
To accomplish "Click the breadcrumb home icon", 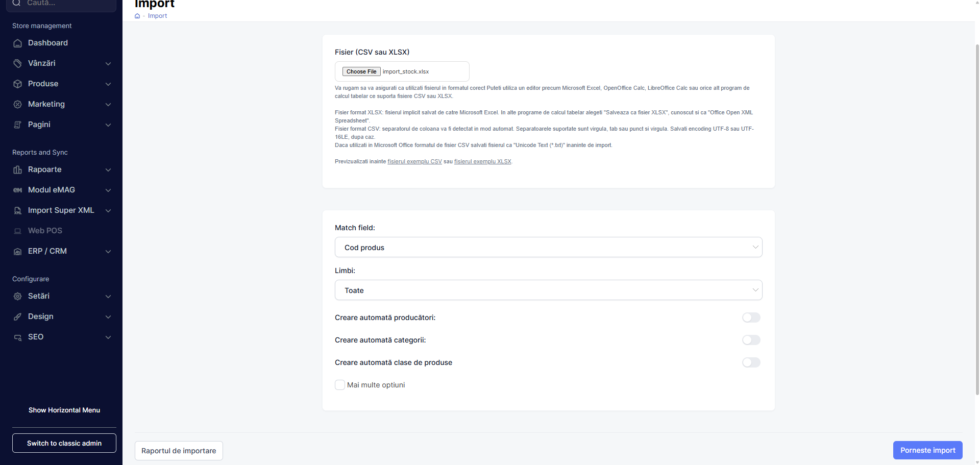I will point(137,16).
